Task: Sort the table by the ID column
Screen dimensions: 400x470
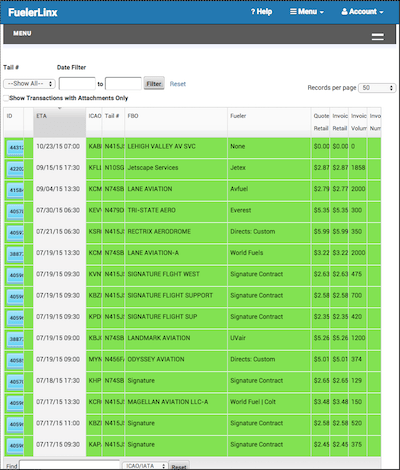Action: click(x=14, y=122)
